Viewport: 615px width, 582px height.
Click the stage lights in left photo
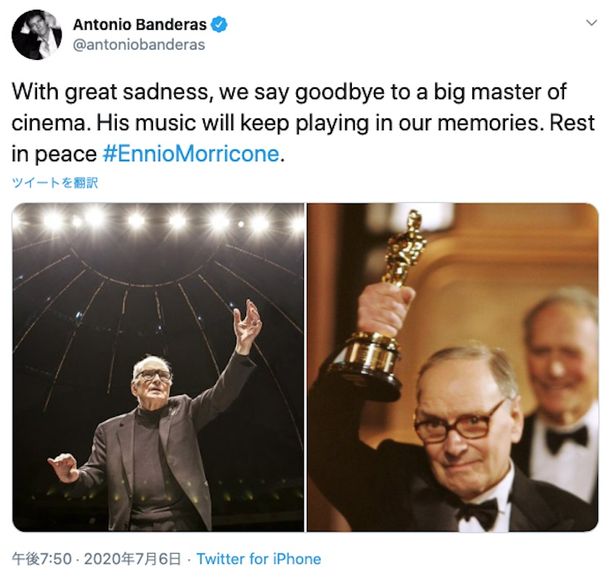pos(157,220)
